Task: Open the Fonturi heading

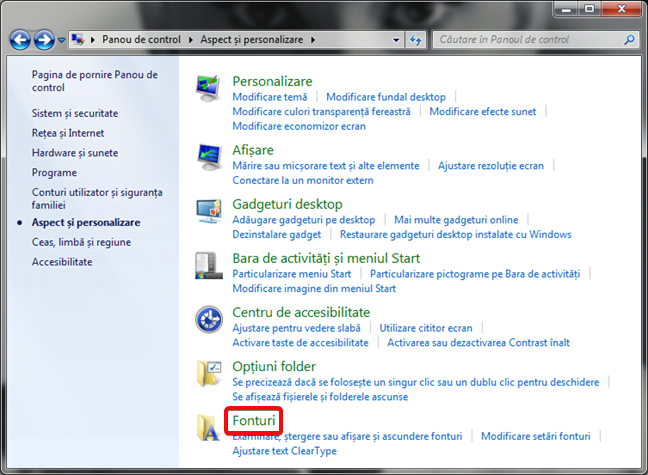Action: (x=254, y=421)
